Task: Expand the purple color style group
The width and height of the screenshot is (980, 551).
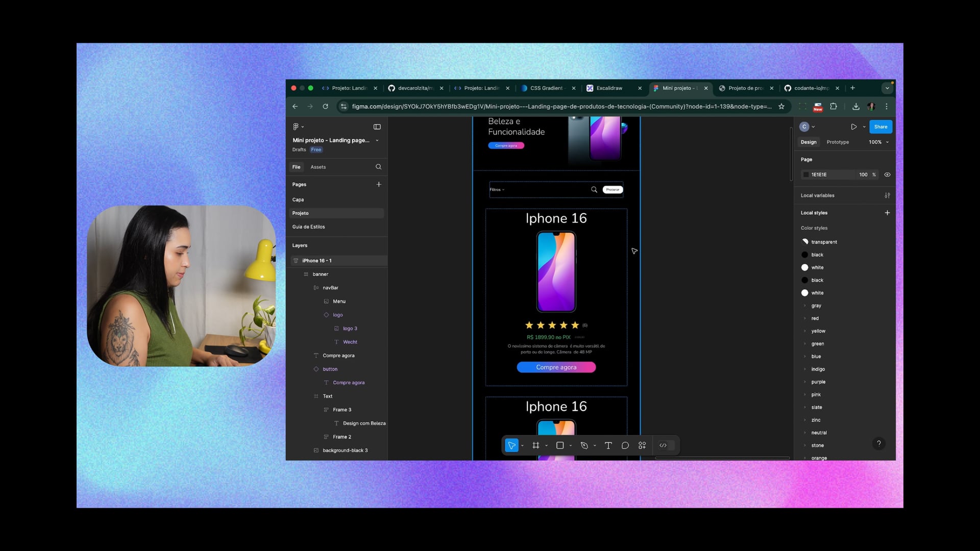Action: point(805,382)
